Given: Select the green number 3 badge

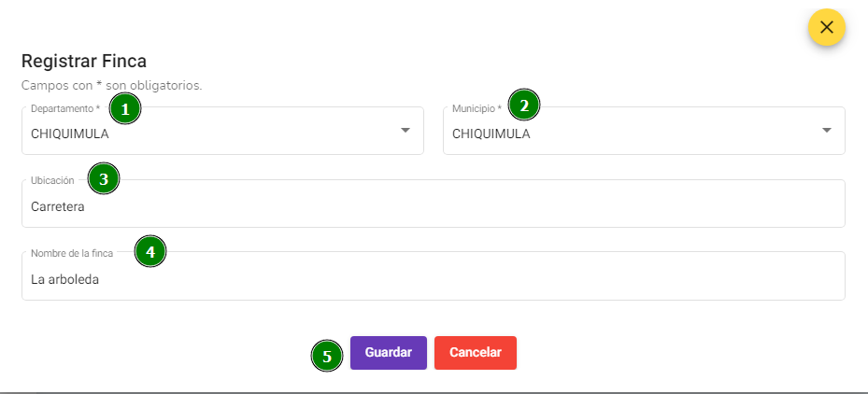Looking at the screenshot, I should click(x=104, y=178).
